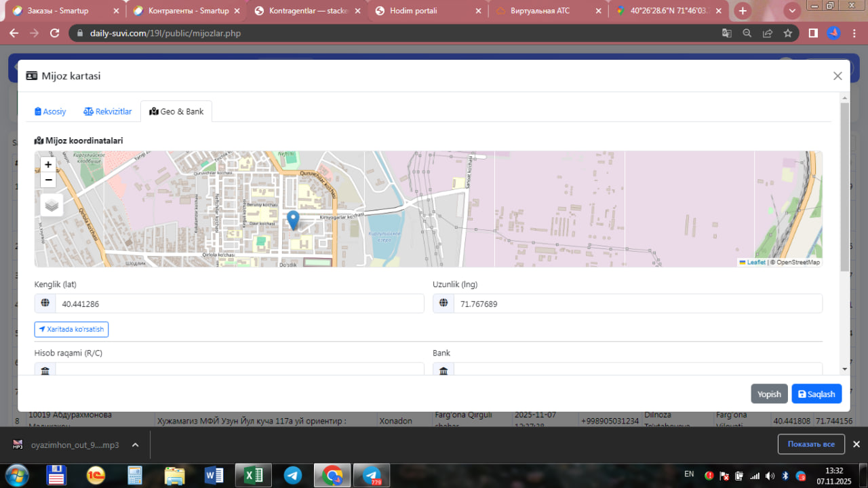868x488 pixels.
Task: Switch to the Asosiy tab
Action: click(x=51, y=111)
